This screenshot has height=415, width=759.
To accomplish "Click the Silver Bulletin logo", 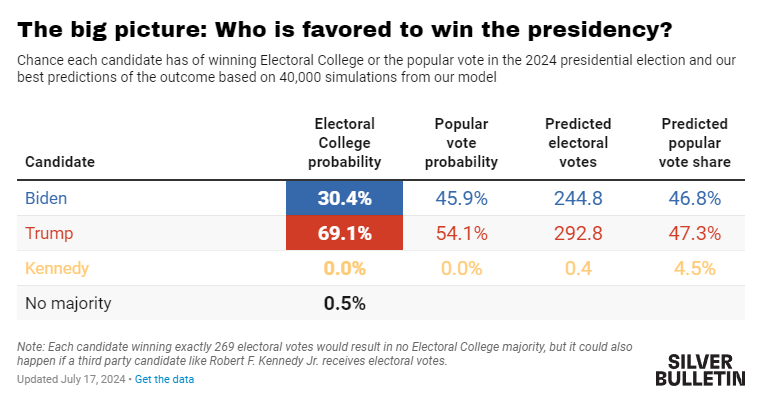I will pos(700,370).
